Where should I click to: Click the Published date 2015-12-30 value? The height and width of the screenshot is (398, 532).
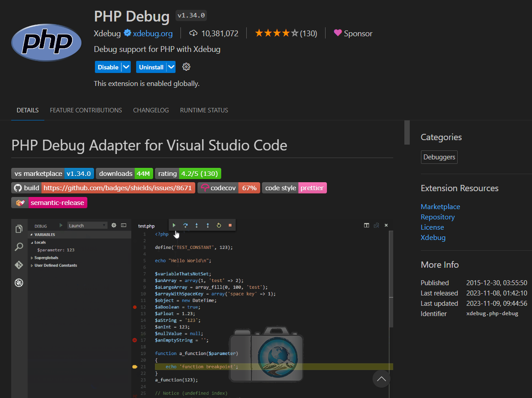[x=497, y=282]
